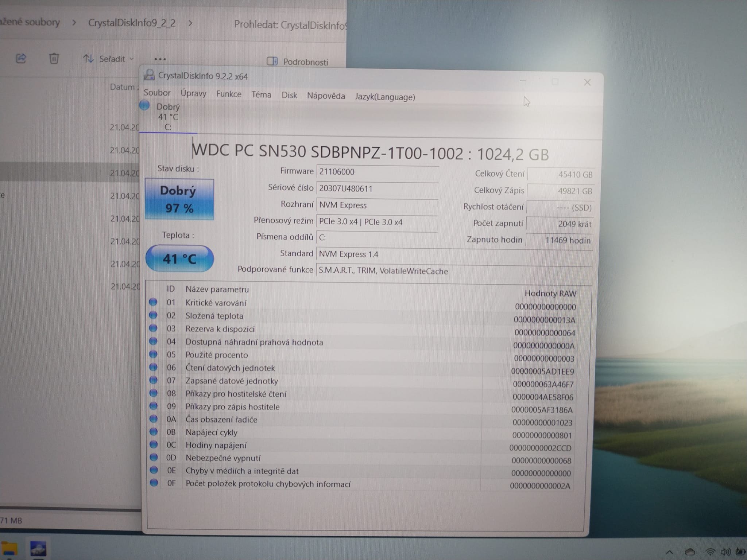This screenshot has width=747, height=560.
Task: Click the Firmware value field
Action: click(377, 172)
